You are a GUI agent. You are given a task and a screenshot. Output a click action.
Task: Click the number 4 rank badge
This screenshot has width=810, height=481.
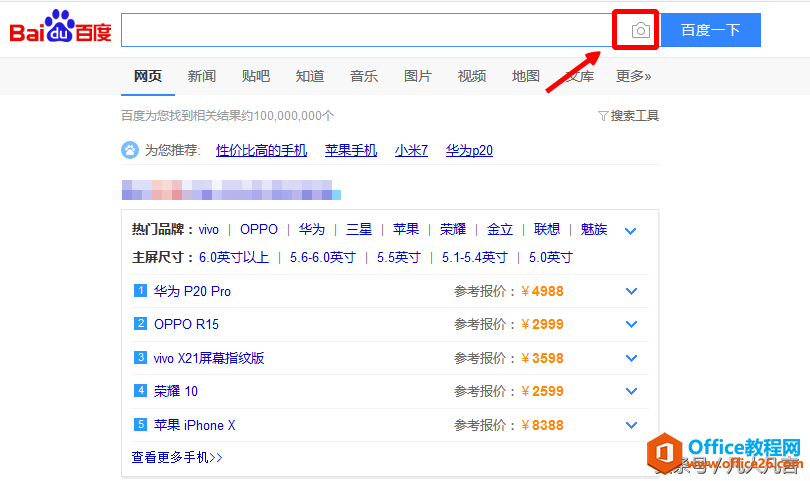pos(140,391)
